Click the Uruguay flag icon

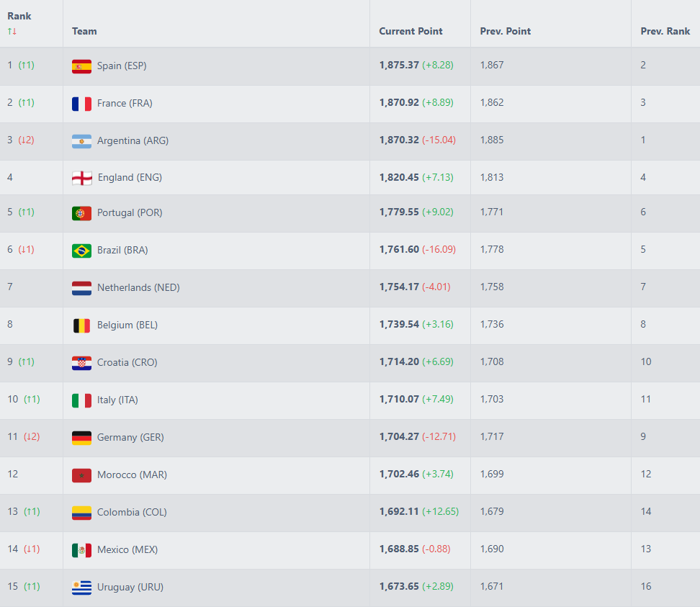(x=81, y=588)
